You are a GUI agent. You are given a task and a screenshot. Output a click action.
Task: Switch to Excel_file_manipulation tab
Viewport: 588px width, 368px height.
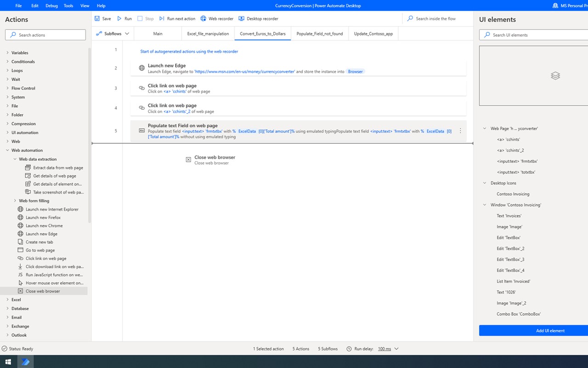pos(208,34)
